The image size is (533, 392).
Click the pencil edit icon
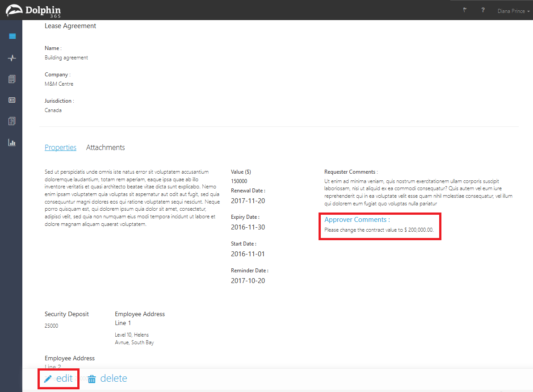tap(48, 379)
